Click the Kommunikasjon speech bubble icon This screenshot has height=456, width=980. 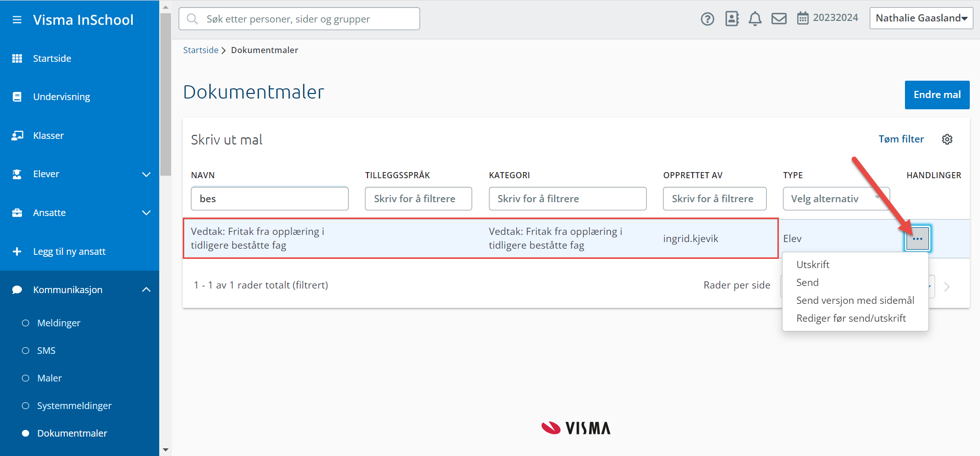(17, 290)
